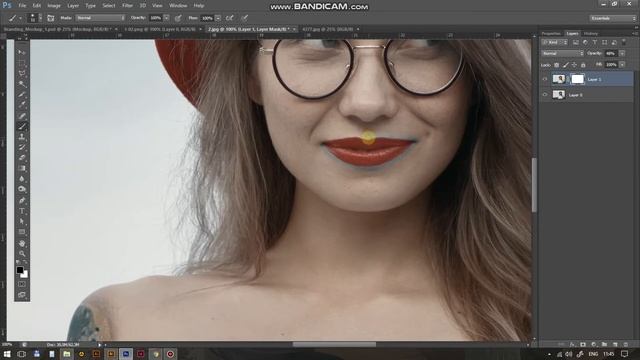This screenshot has height=360, width=640.
Task: Select the Lasso tool
Action: (x=22, y=73)
